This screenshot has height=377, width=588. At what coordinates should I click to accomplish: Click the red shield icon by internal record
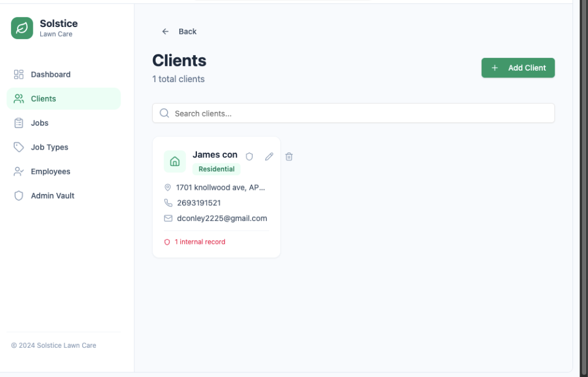click(167, 242)
